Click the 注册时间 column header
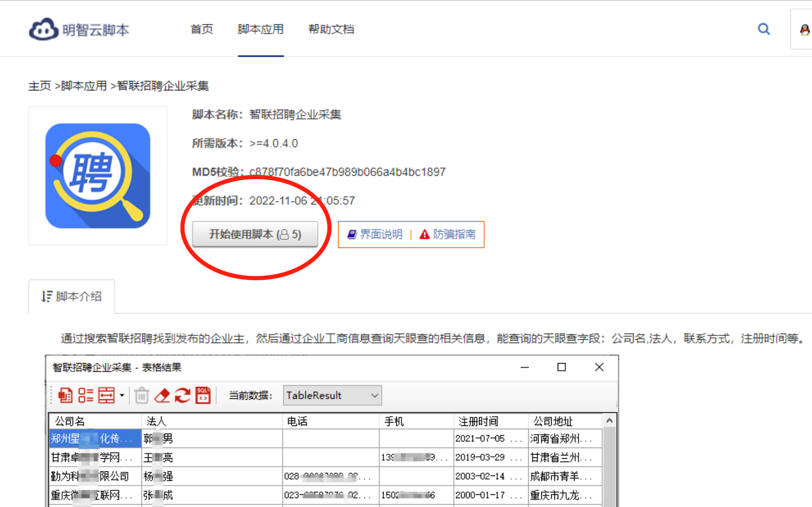 click(x=491, y=421)
